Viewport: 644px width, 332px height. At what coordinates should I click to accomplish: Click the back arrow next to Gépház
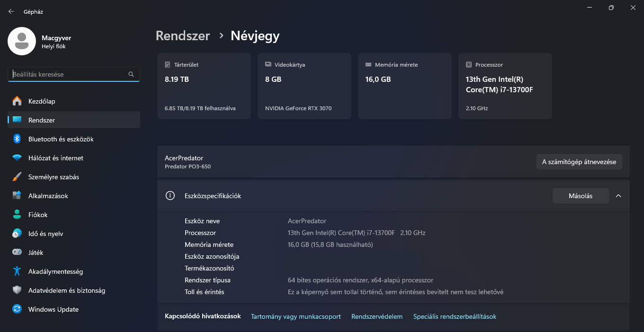10,11
